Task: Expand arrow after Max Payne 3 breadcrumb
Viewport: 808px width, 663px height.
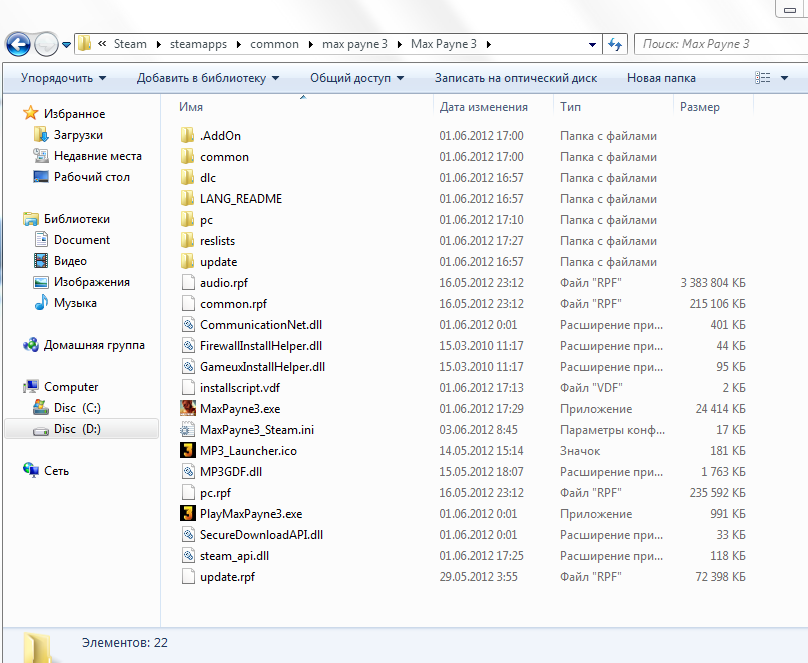Action: (489, 45)
